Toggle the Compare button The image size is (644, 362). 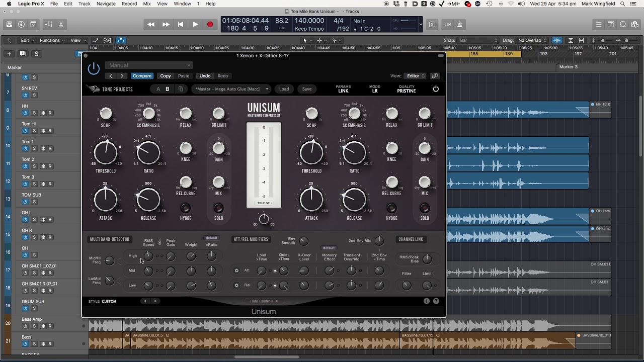142,76
